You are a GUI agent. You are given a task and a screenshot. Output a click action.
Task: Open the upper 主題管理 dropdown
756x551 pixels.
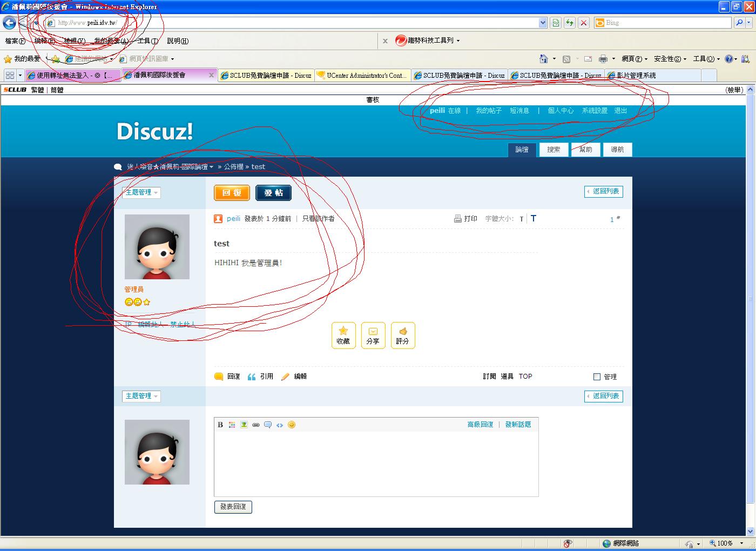(141, 192)
